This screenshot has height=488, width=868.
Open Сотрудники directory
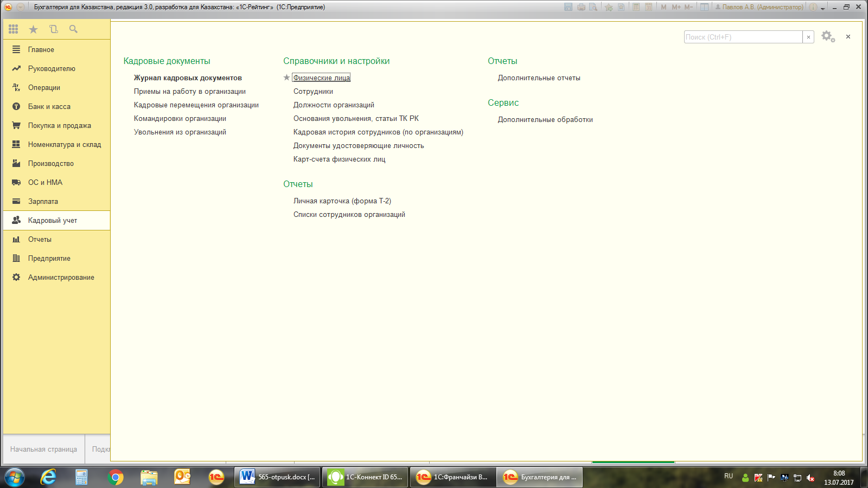click(x=313, y=92)
